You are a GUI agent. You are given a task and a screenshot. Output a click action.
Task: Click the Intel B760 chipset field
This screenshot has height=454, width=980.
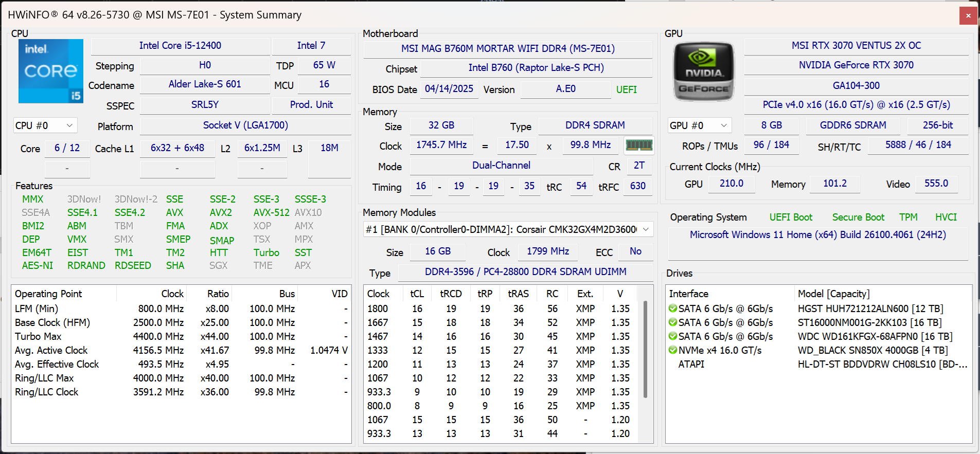[536, 68]
